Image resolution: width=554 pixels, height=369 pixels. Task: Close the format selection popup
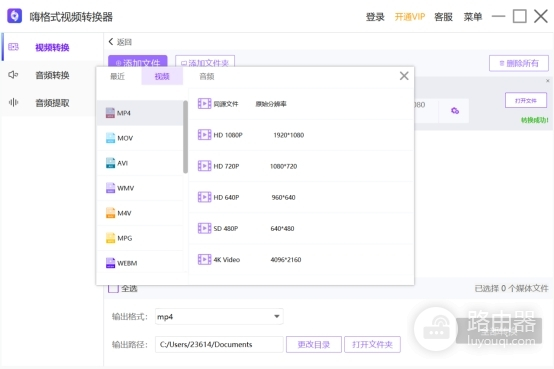404,76
